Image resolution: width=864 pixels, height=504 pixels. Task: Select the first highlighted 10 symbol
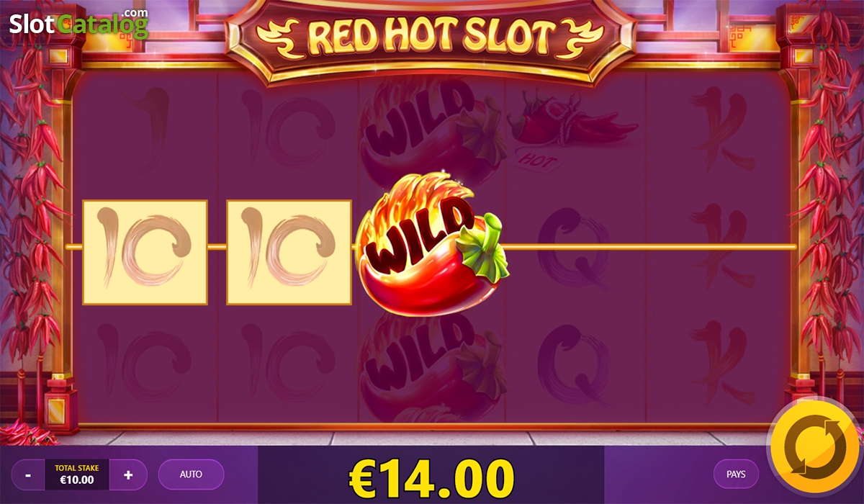145,252
